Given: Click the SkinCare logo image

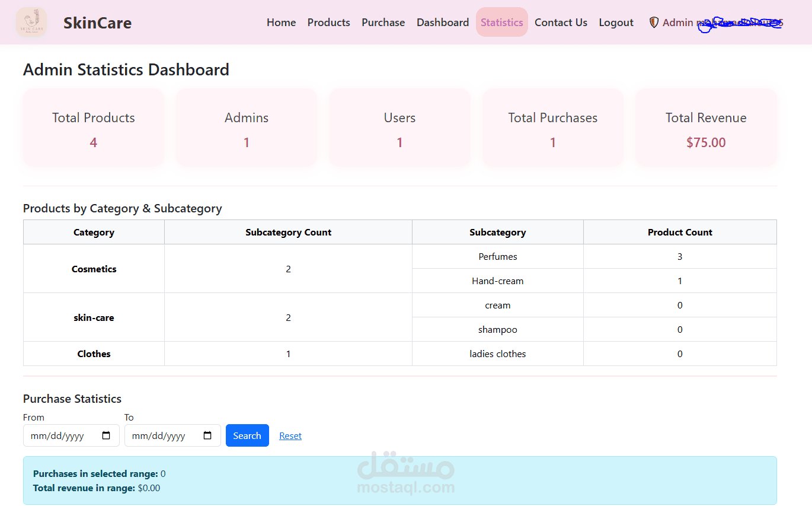Looking at the screenshot, I should pos(31,23).
